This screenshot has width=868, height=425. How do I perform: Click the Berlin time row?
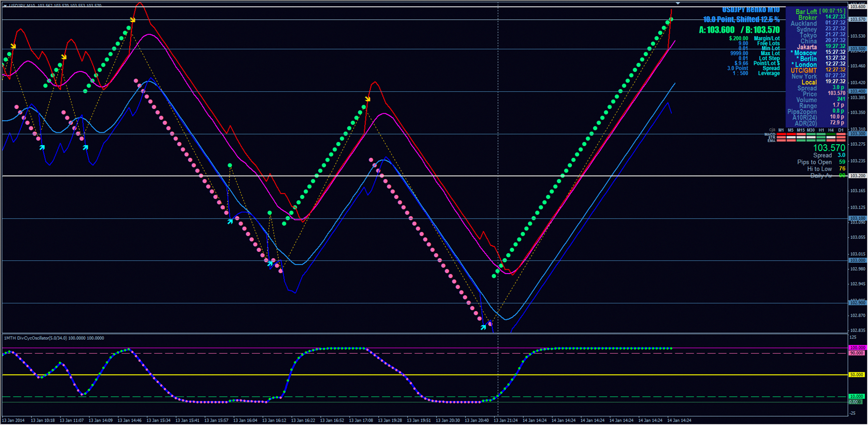[x=821, y=58]
